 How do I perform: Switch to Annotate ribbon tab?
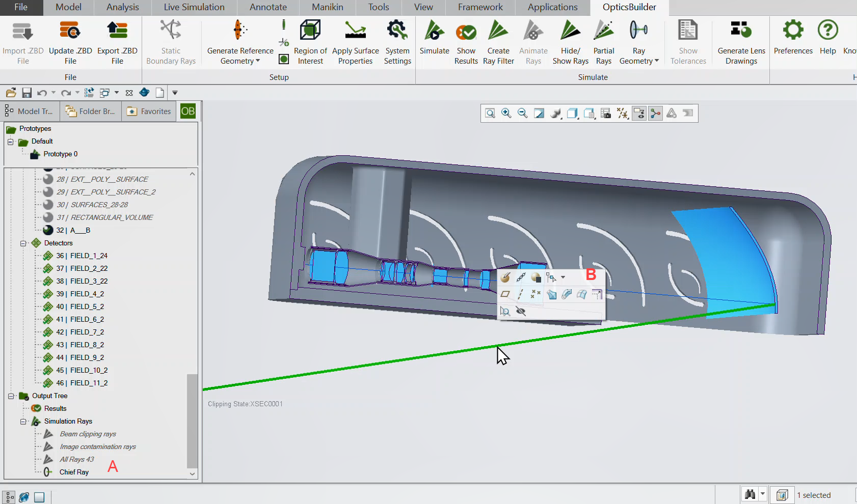click(268, 7)
